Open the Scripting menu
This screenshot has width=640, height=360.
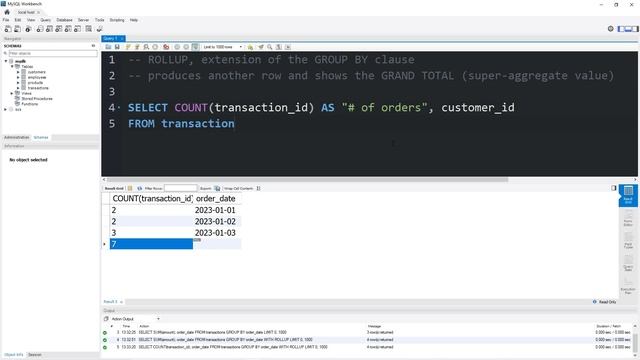(117, 20)
